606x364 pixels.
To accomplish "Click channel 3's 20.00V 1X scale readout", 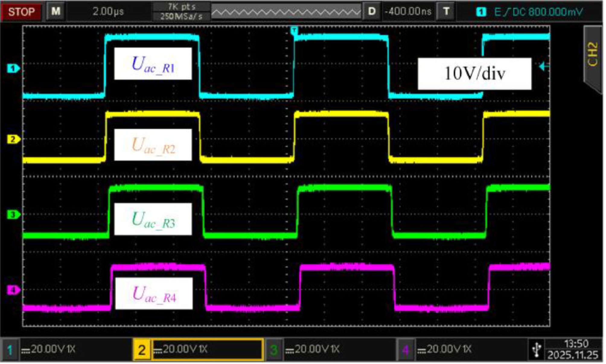I will (312, 349).
